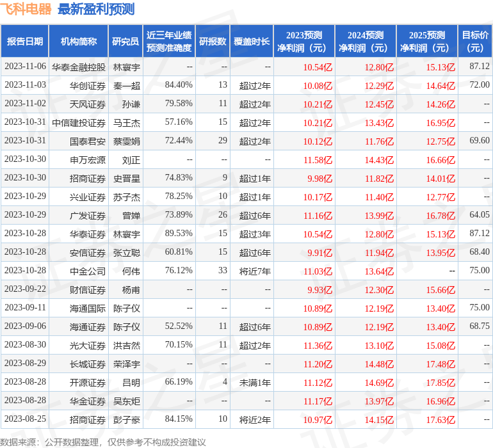Click researcher name 马王杰
The height and width of the screenshot is (448, 493).
point(127,123)
